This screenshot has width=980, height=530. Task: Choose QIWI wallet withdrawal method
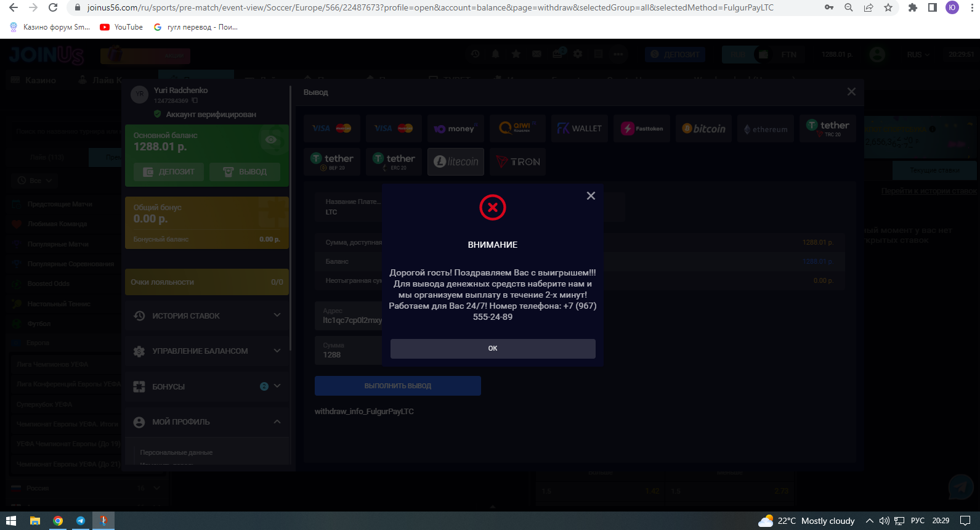point(517,128)
